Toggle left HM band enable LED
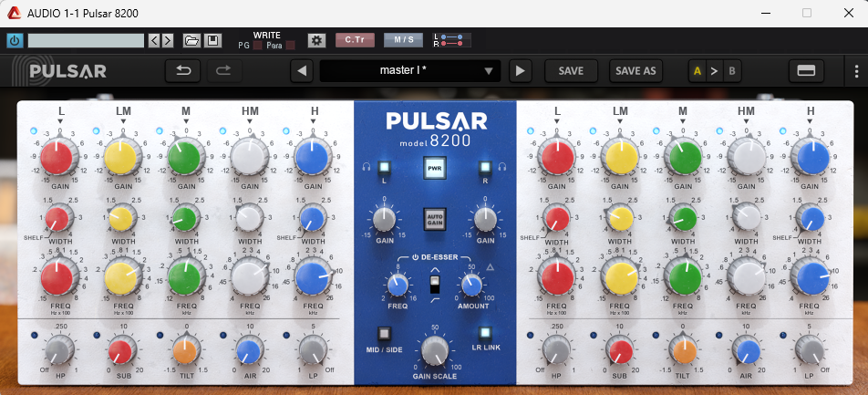 pyautogui.click(x=222, y=130)
